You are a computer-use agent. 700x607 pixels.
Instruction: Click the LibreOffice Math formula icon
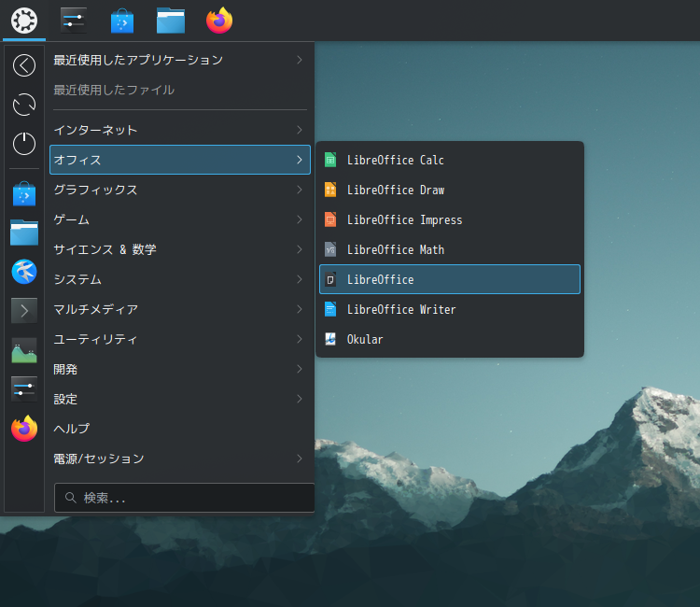click(330, 249)
